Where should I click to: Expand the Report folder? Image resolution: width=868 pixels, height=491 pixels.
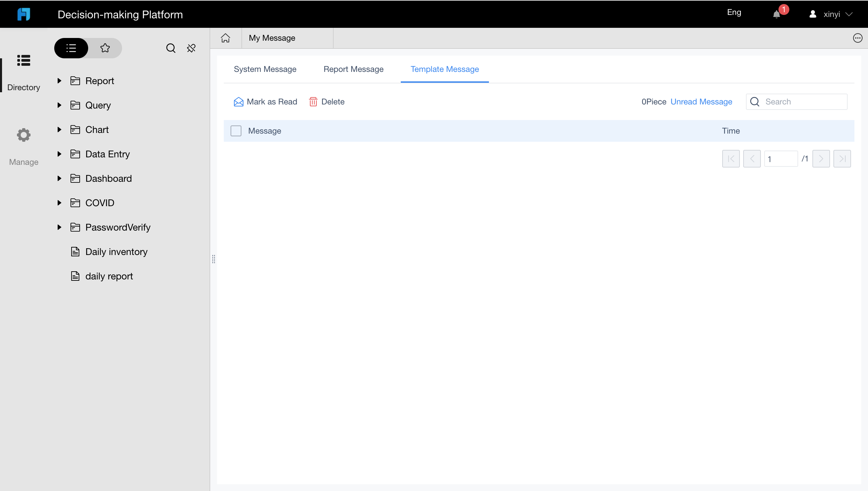(59, 81)
